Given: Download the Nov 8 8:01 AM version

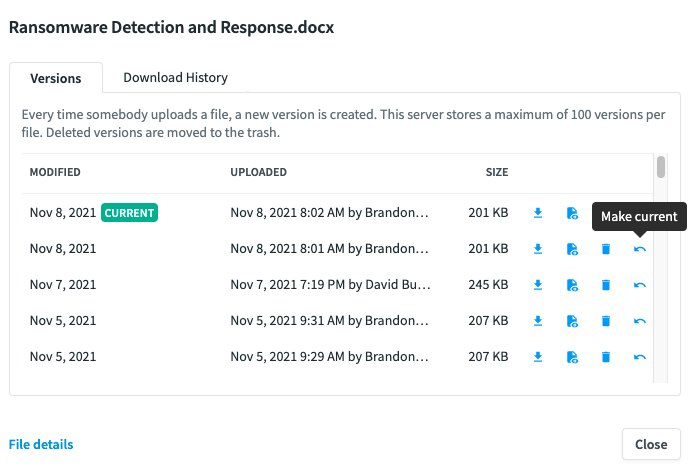Looking at the screenshot, I should [538, 249].
